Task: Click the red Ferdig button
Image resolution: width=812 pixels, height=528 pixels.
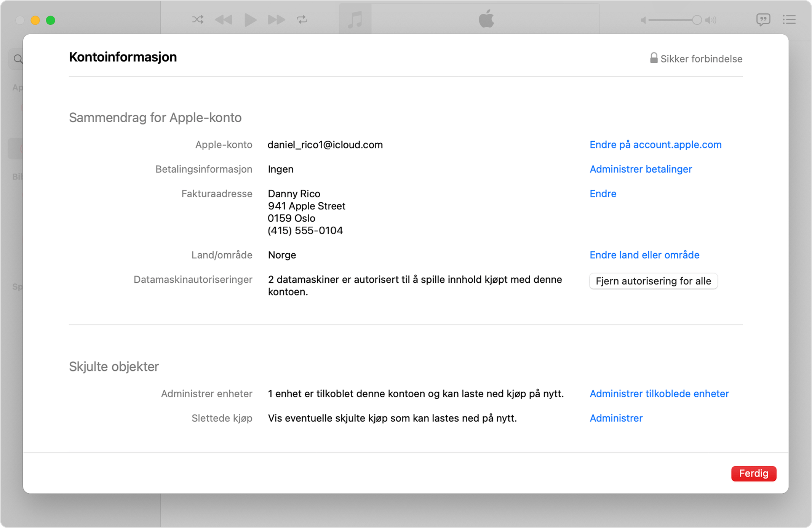Action: point(754,474)
